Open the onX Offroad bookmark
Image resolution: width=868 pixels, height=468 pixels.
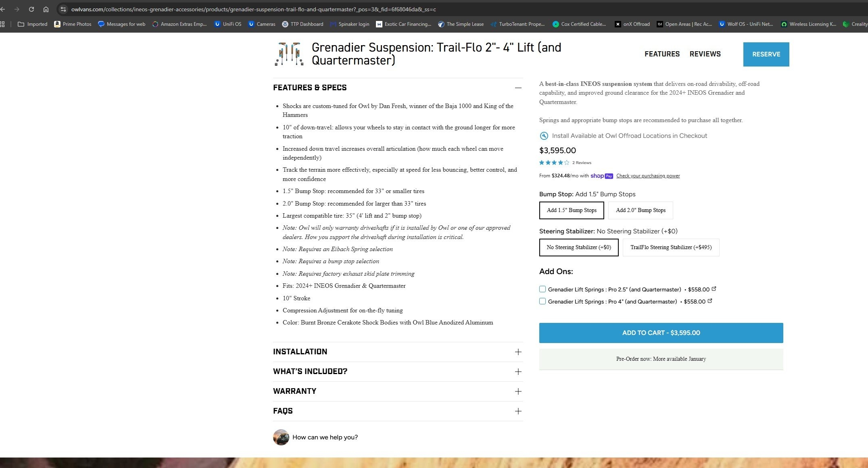(632, 24)
